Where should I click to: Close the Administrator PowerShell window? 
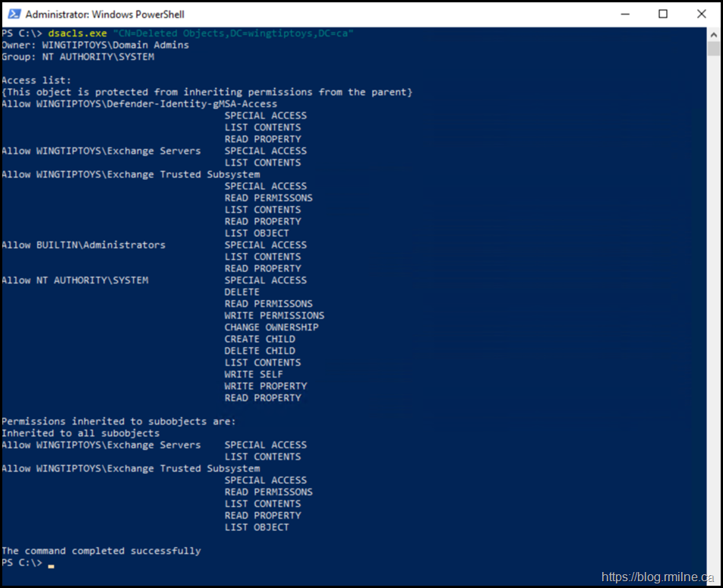702,14
